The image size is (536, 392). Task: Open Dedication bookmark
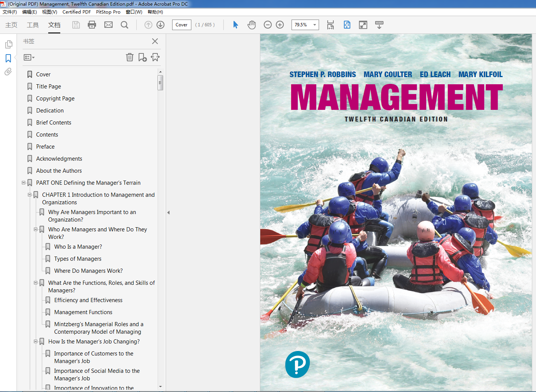[50, 111]
